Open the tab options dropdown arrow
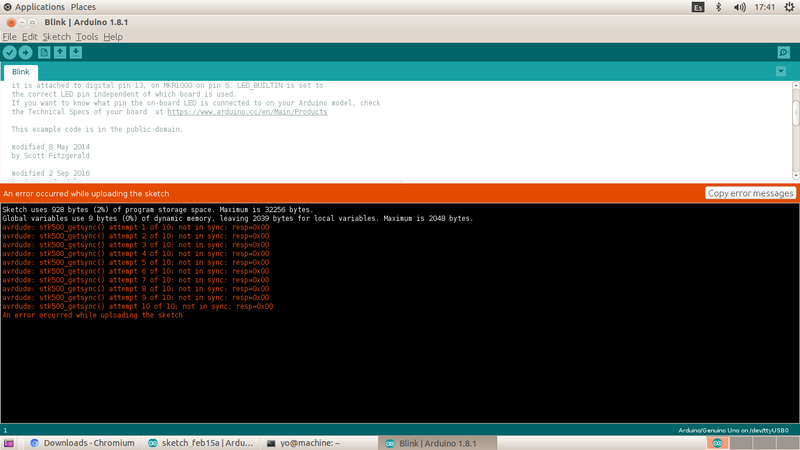This screenshot has height=450, width=800. 781,71
